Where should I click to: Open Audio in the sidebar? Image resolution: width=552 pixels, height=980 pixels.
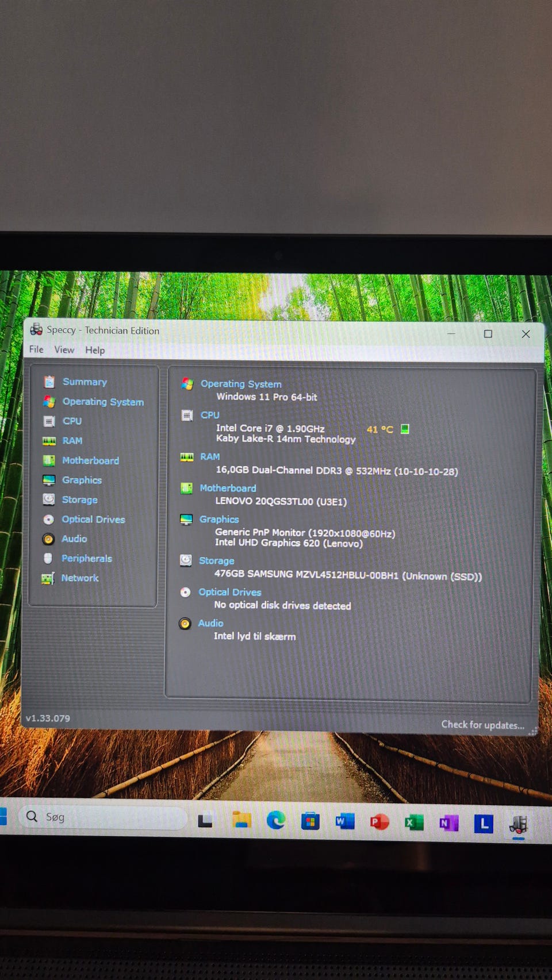74,539
